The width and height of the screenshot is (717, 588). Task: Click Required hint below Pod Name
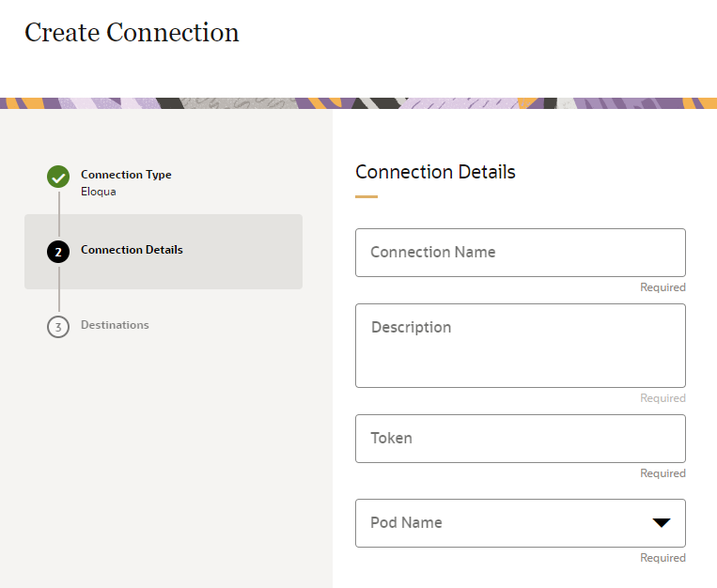[662, 558]
